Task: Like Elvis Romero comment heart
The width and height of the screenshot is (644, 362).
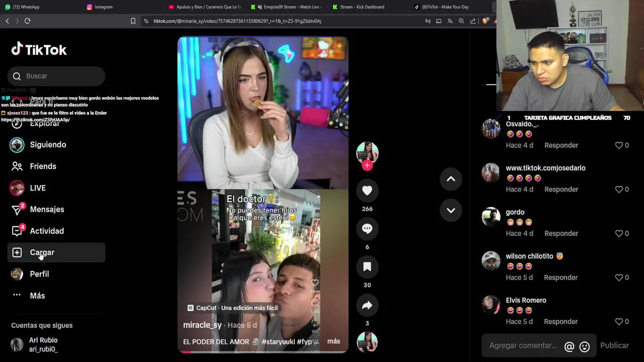Action: pyautogui.click(x=619, y=322)
